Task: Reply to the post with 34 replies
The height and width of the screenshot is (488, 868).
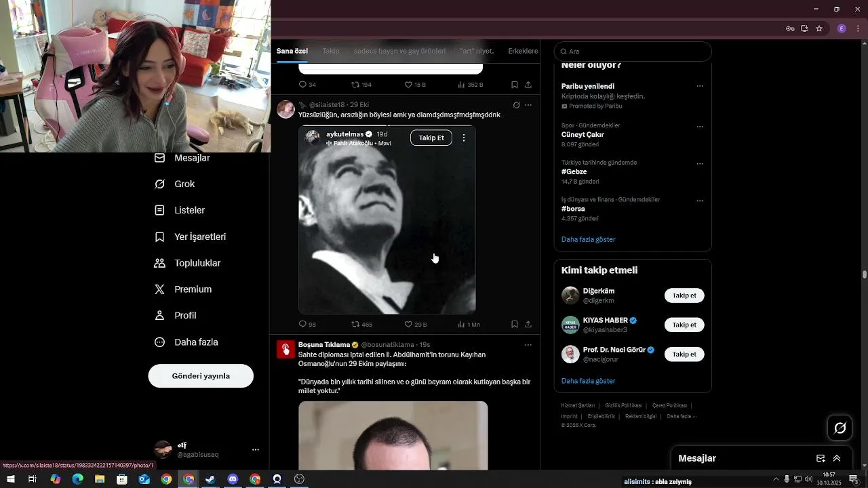Action: tap(307, 85)
